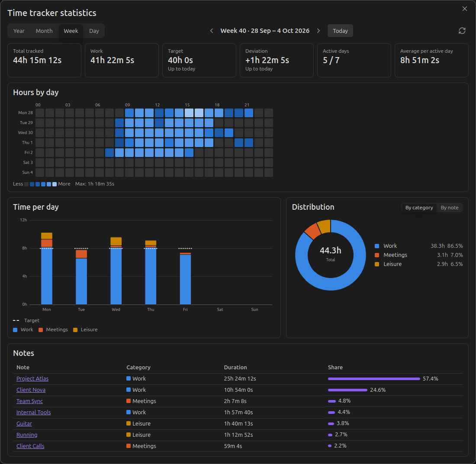Click the Sun 4 heatmap row label
Screen dimensions: 476x464
click(x=27, y=173)
